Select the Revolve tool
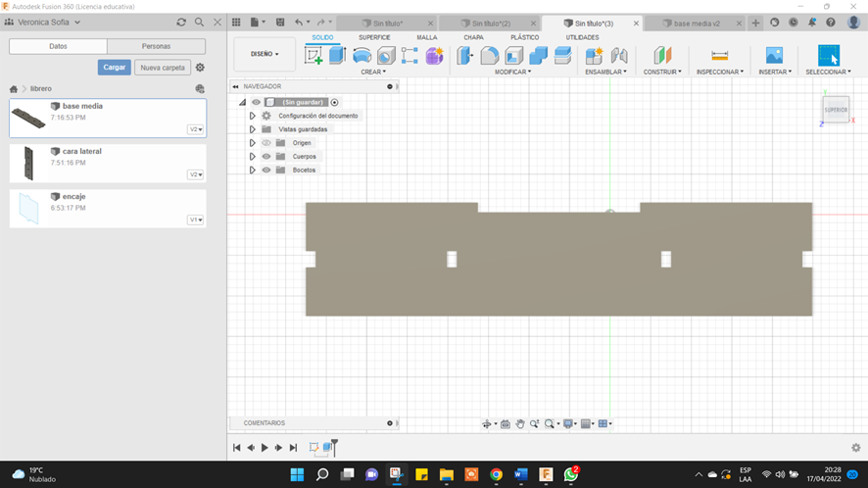Image resolution: width=868 pixels, height=488 pixels. (x=362, y=56)
